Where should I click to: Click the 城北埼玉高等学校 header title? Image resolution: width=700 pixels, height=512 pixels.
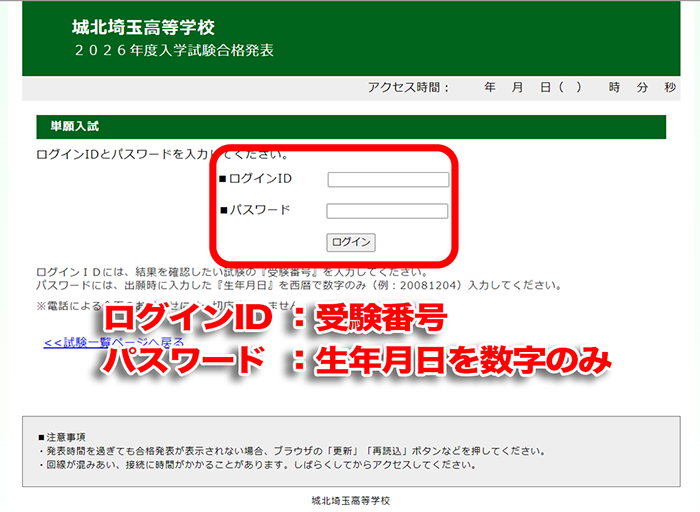[x=143, y=28]
